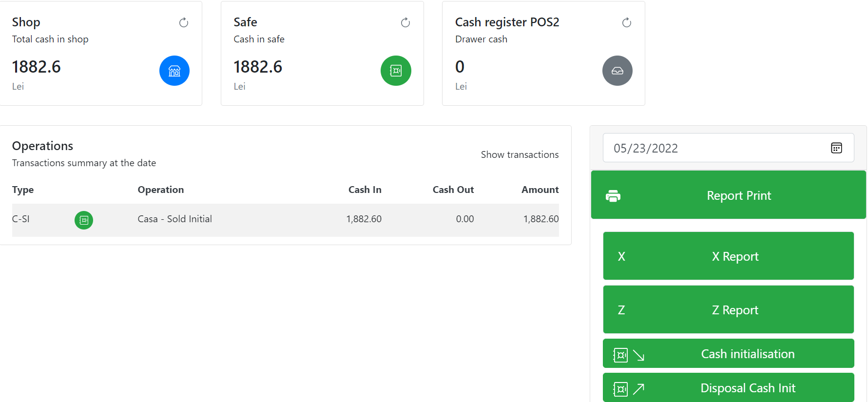Refresh the Cash register POS2 card
The image size is (868, 402).
click(627, 22)
